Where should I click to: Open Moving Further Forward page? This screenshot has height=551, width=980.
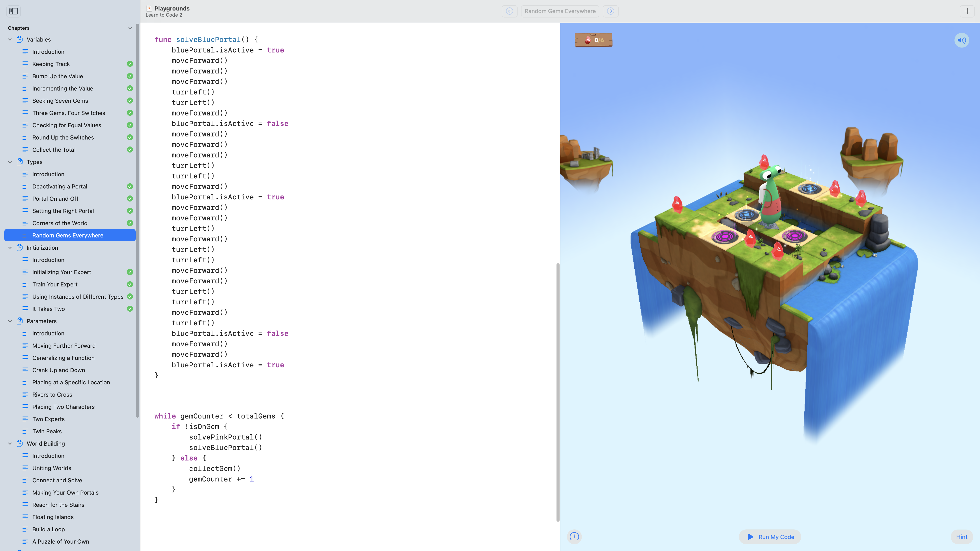pyautogui.click(x=70, y=346)
